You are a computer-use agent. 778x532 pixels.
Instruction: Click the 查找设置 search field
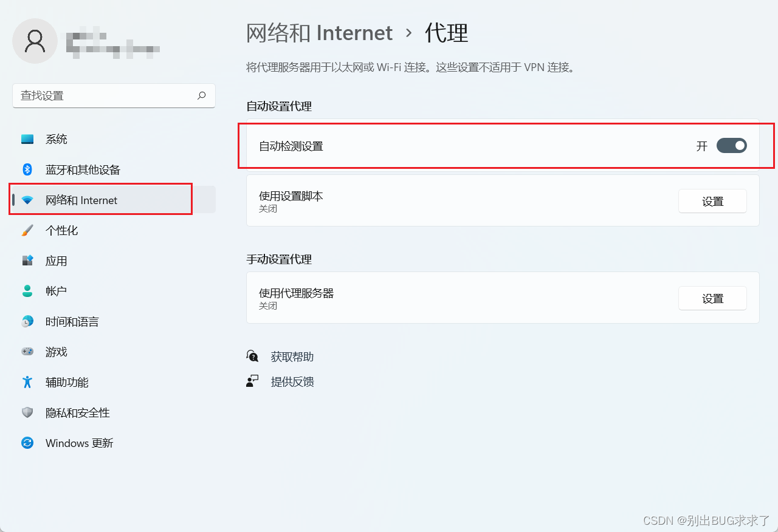114,95
